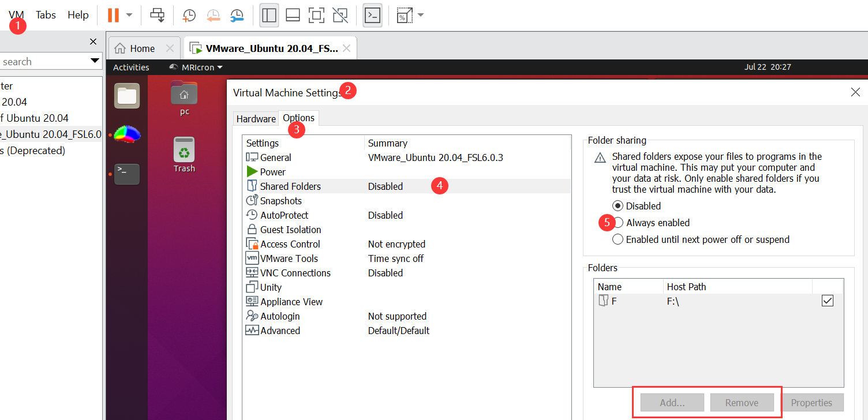Viewport: 868px width, 420px height.
Task: Open the library search dropdown arrow
Action: click(95, 62)
